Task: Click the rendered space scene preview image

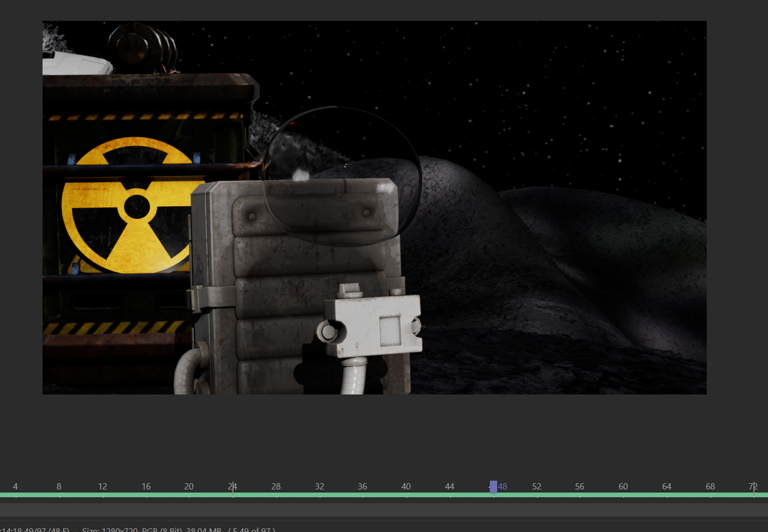Action: (375, 208)
